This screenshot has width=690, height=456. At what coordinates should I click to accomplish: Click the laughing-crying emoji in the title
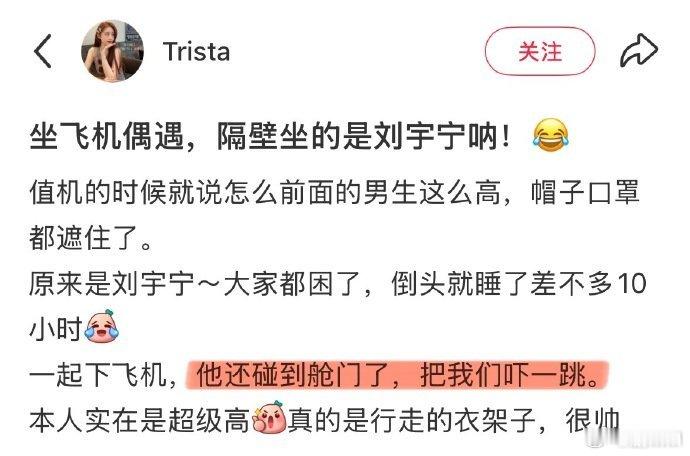pyautogui.click(x=550, y=136)
